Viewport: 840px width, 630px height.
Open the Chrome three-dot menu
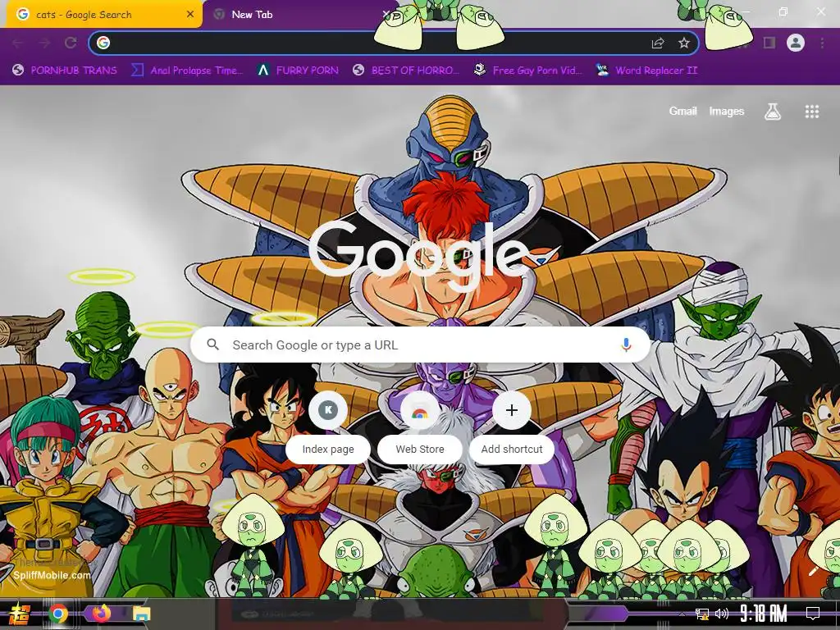tap(822, 43)
